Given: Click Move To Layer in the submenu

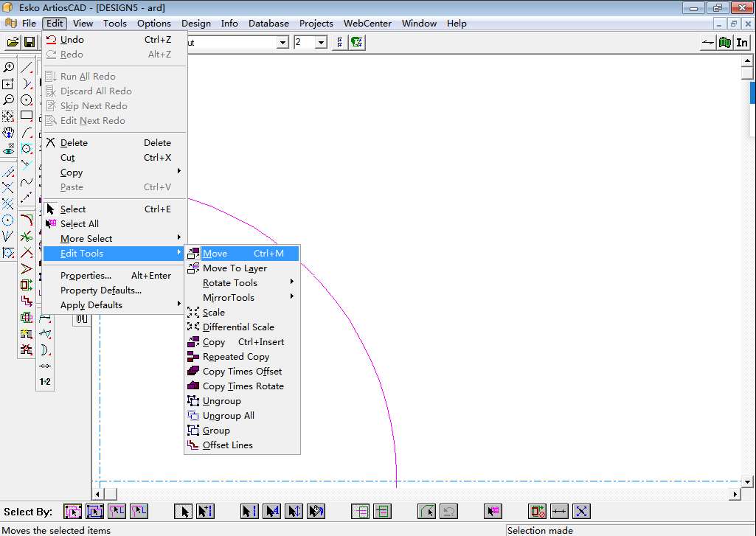Looking at the screenshot, I should [x=235, y=268].
